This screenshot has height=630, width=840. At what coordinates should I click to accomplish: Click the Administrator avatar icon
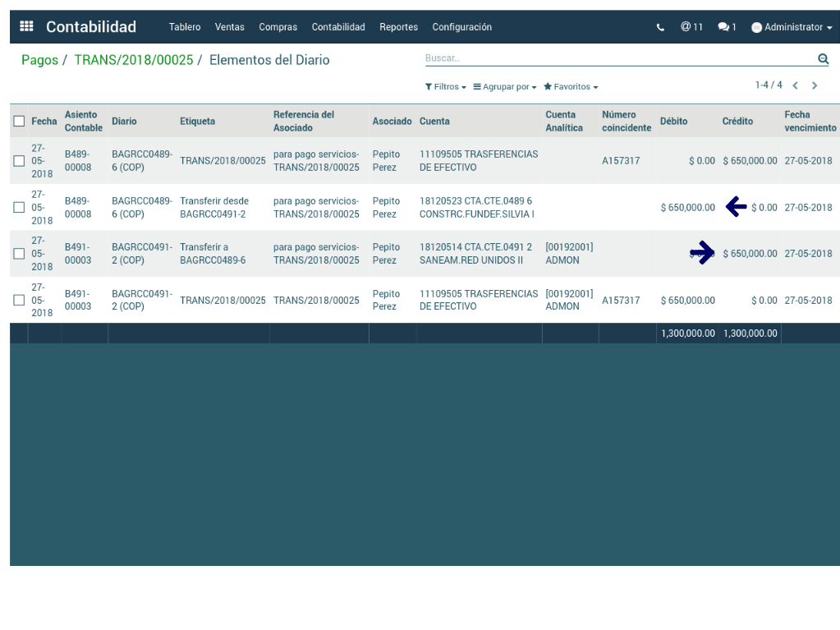[756, 27]
